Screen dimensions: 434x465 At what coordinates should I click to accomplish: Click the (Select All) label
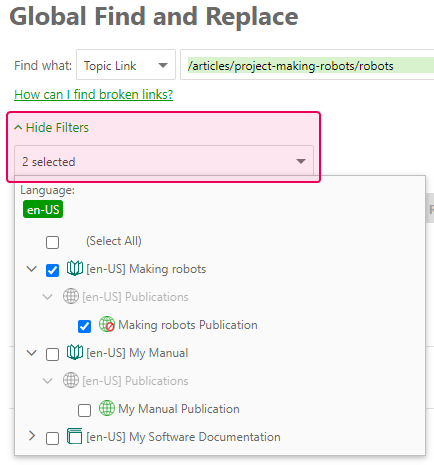pyautogui.click(x=114, y=241)
